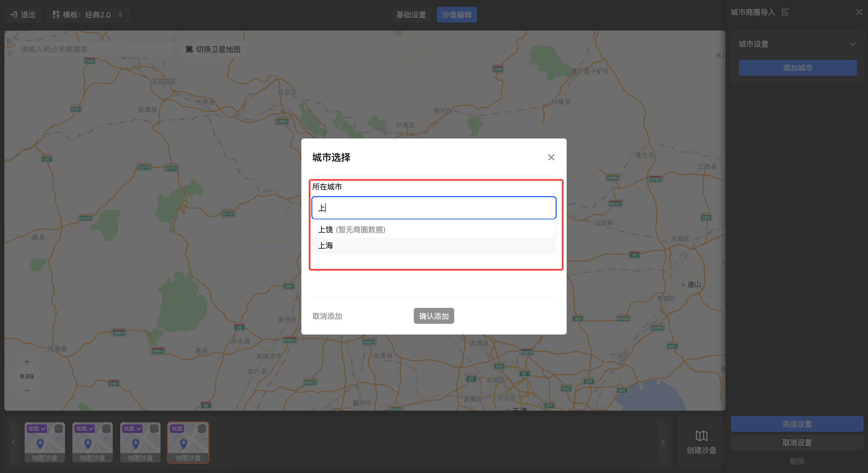The width and height of the screenshot is (868, 473).
Task: Click the 所在城市 input field
Action: 434,208
